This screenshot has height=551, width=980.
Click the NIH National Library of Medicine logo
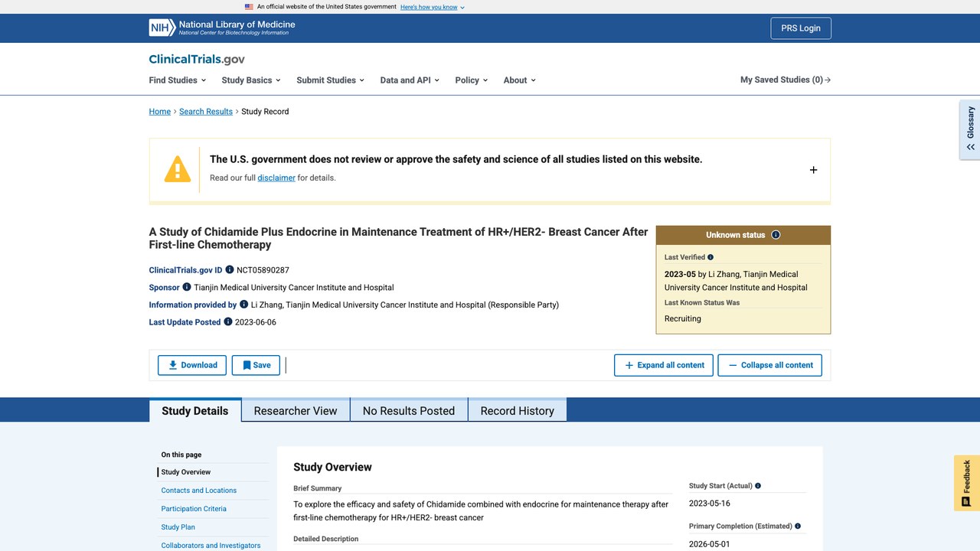pyautogui.click(x=222, y=28)
